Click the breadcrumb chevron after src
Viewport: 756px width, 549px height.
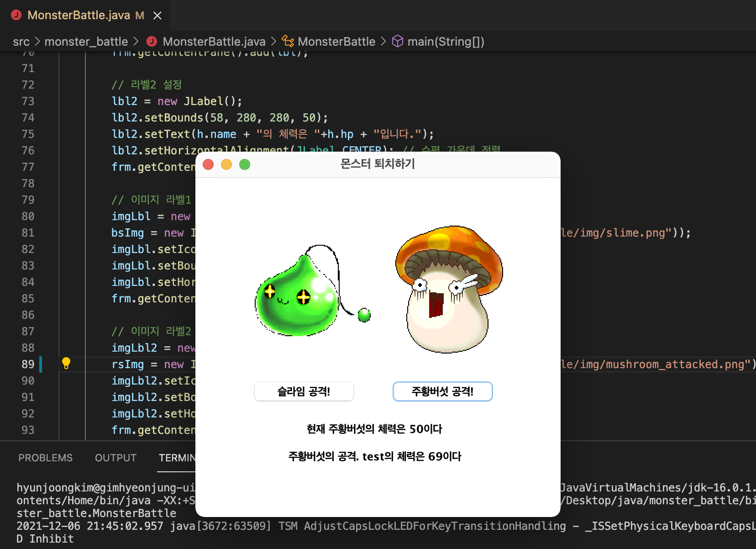[37, 42]
